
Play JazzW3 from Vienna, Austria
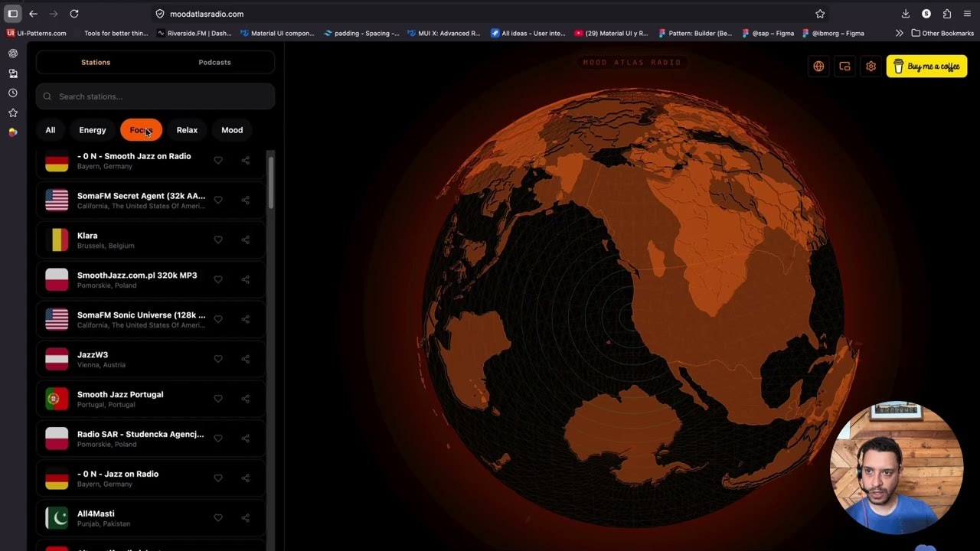click(151, 360)
